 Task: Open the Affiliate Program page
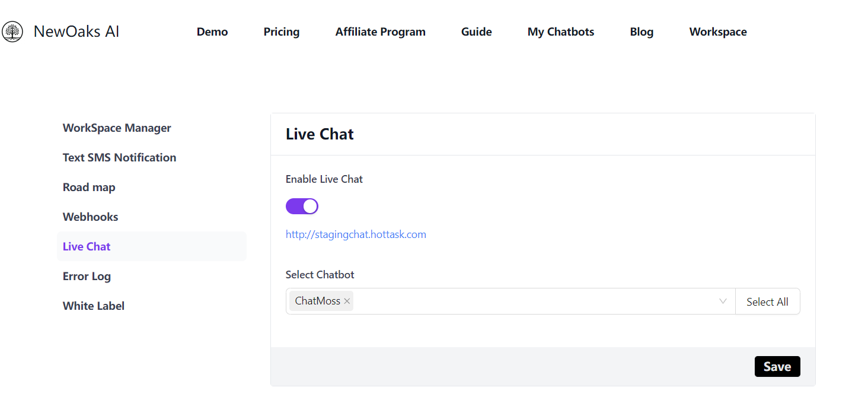[x=380, y=32]
